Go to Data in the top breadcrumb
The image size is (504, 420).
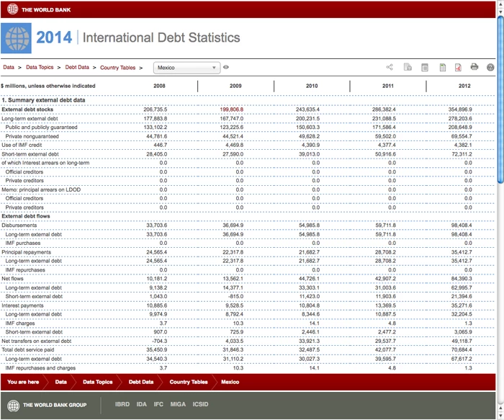click(x=9, y=67)
